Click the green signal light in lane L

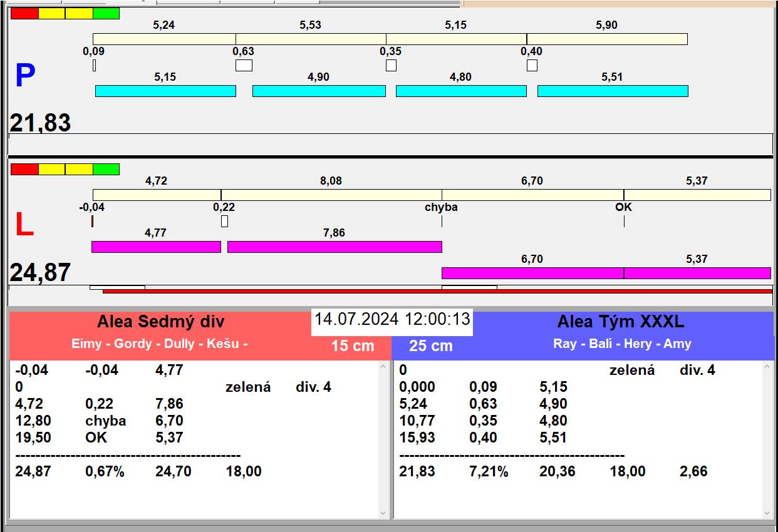click(x=106, y=169)
